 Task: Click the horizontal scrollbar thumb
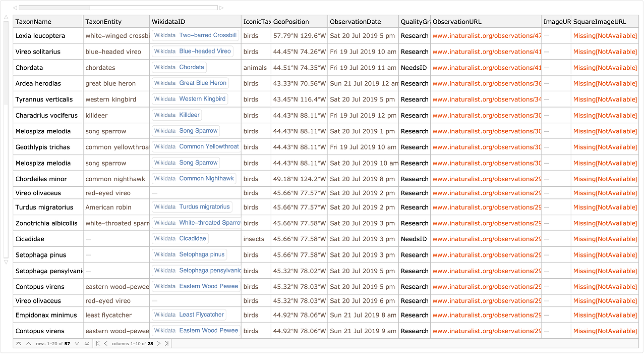point(54,8)
